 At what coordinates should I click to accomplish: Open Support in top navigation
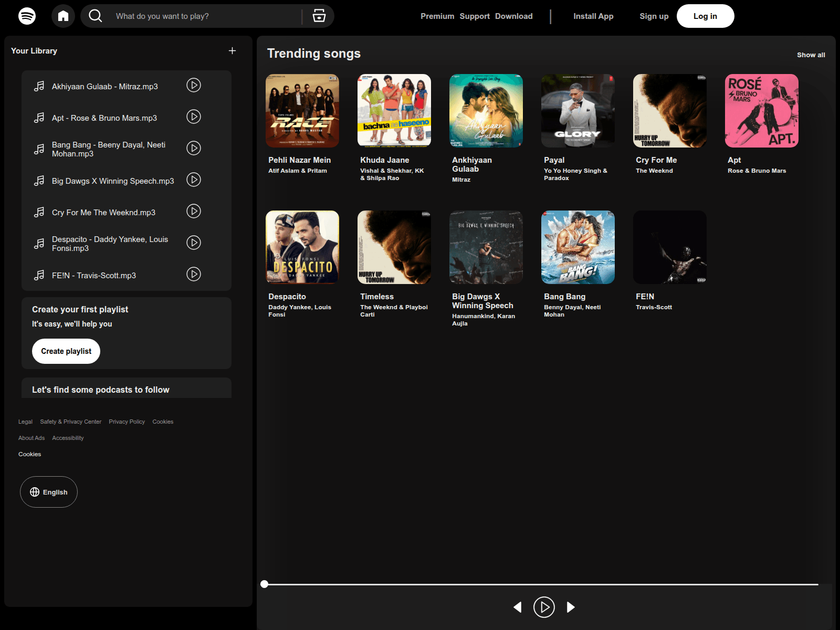click(x=475, y=16)
